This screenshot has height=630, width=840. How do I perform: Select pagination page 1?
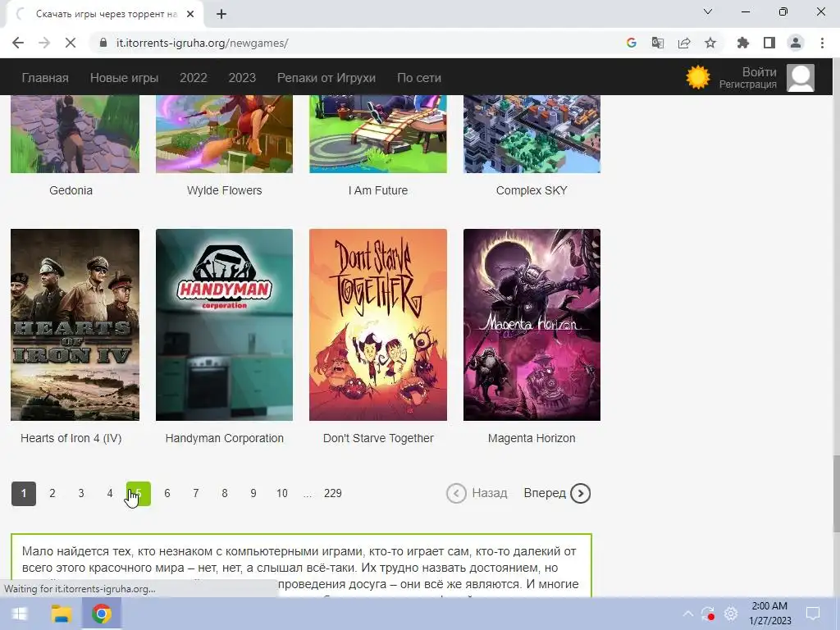coord(24,493)
